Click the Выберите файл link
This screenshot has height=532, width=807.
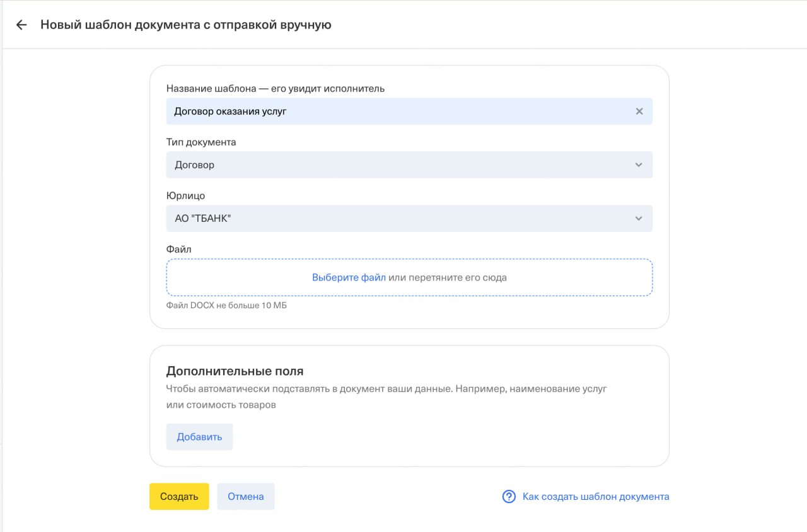coord(349,277)
